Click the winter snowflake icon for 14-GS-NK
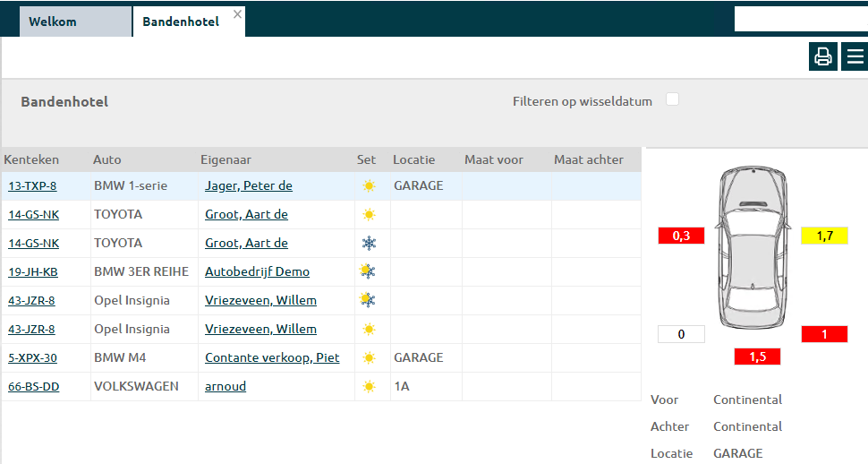 point(369,244)
